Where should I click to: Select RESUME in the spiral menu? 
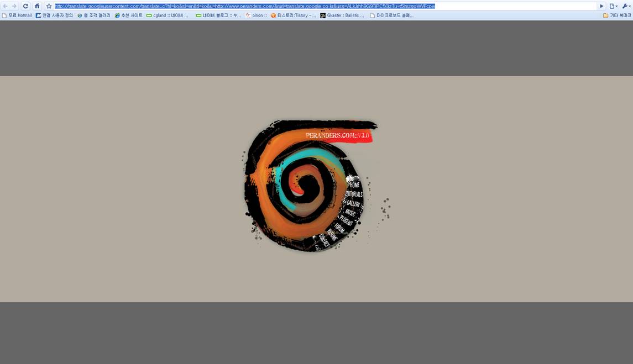click(332, 235)
